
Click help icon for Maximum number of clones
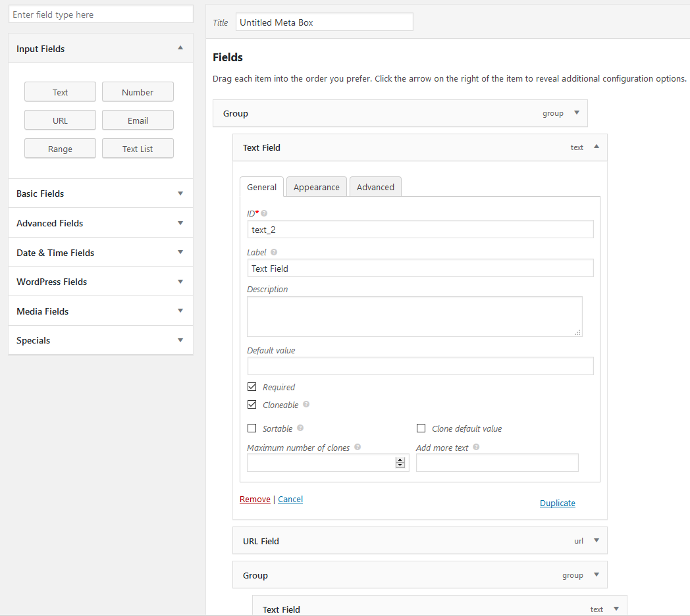(358, 448)
